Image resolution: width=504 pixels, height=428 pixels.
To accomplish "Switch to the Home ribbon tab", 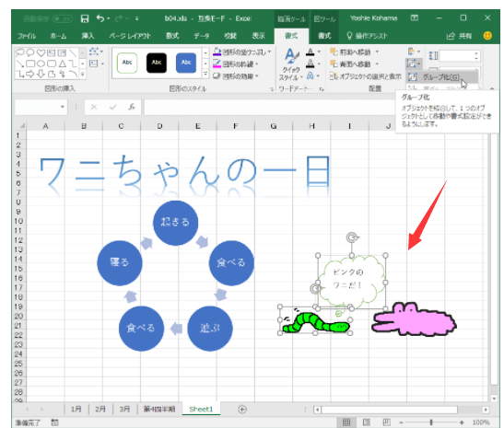I will (58, 36).
